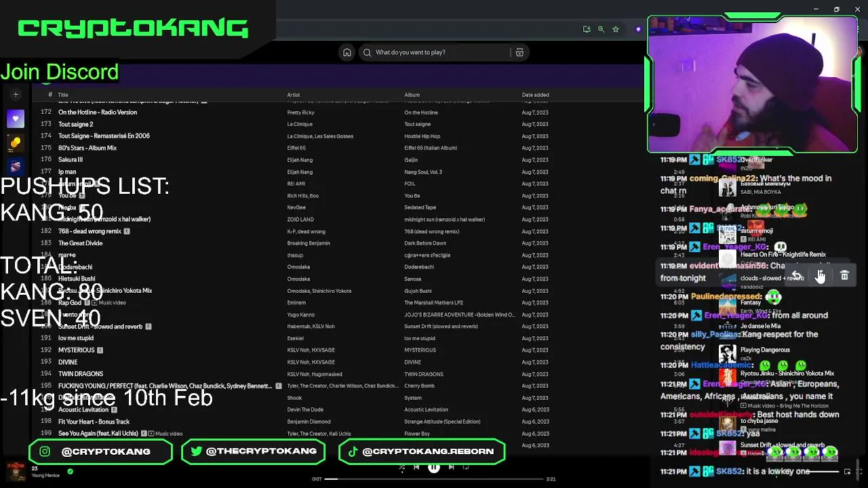Bookmark the page with the browser star icon
The height and width of the screenshot is (488, 868).
616,29
